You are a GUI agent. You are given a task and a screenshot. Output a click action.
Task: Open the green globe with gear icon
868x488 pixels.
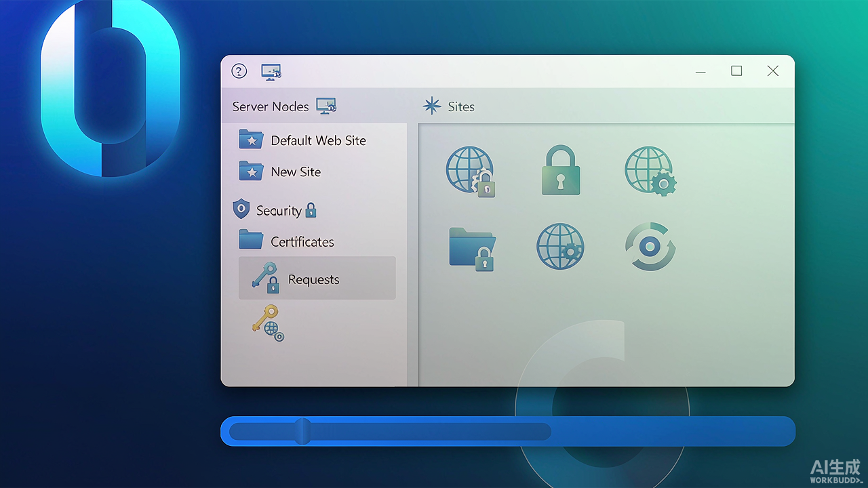(650, 171)
